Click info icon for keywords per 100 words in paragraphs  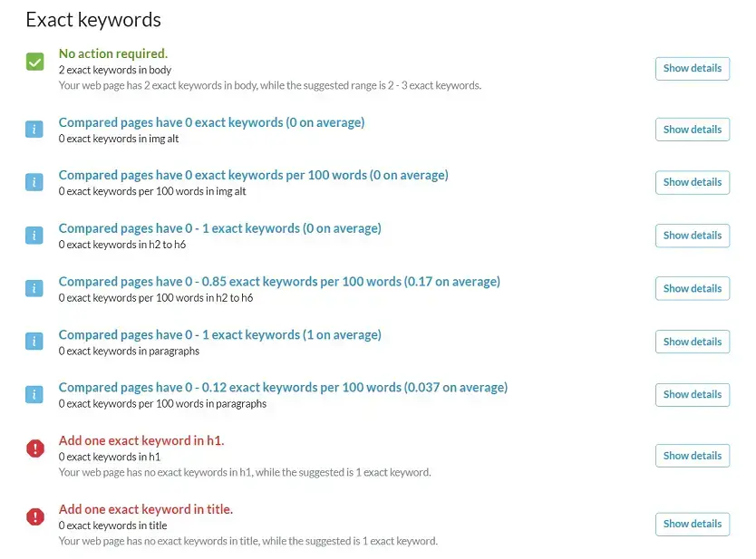click(34, 394)
